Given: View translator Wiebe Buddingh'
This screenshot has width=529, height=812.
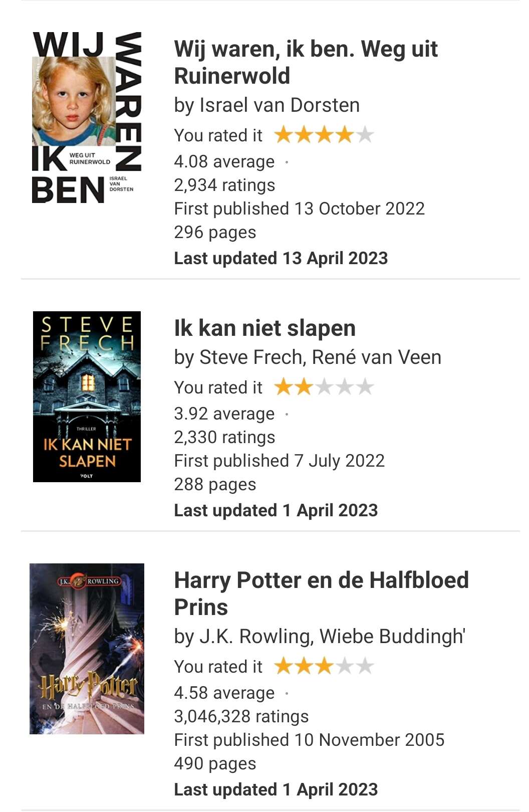Looking at the screenshot, I should [393, 637].
